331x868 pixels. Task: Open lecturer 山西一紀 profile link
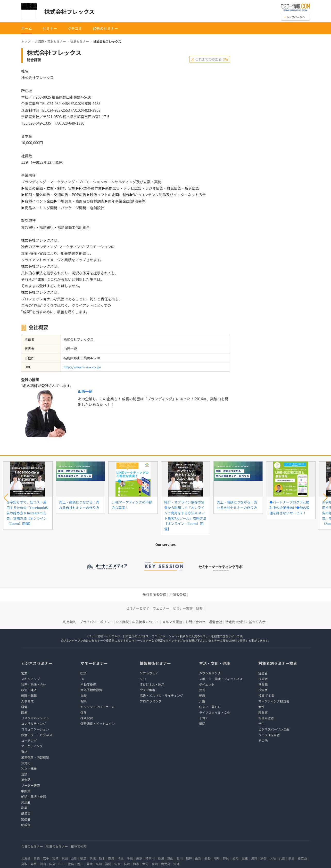pyautogui.click(x=85, y=392)
